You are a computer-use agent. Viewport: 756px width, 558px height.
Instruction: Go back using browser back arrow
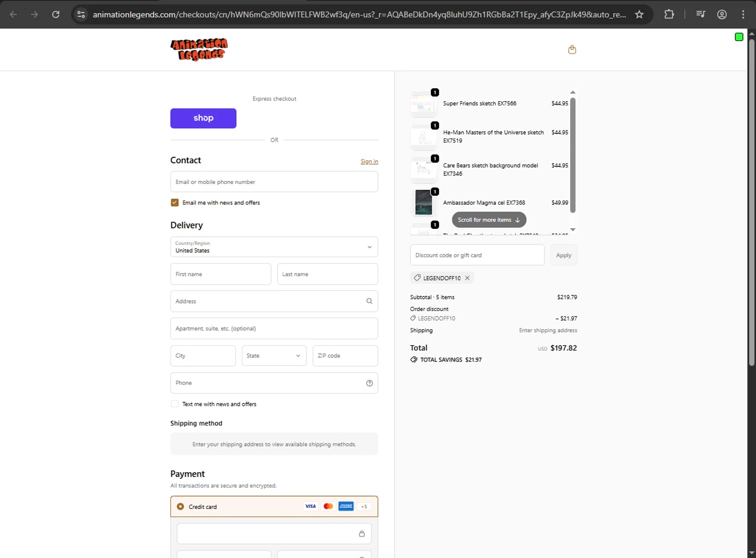point(14,14)
